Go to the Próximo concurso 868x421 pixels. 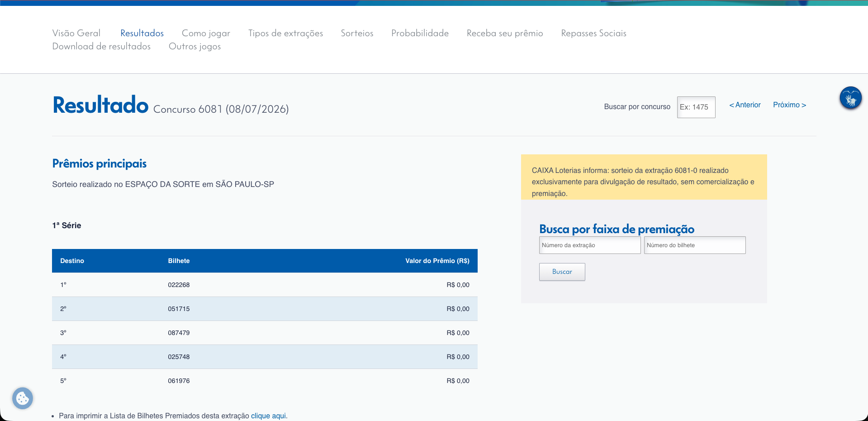pyautogui.click(x=789, y=105)
